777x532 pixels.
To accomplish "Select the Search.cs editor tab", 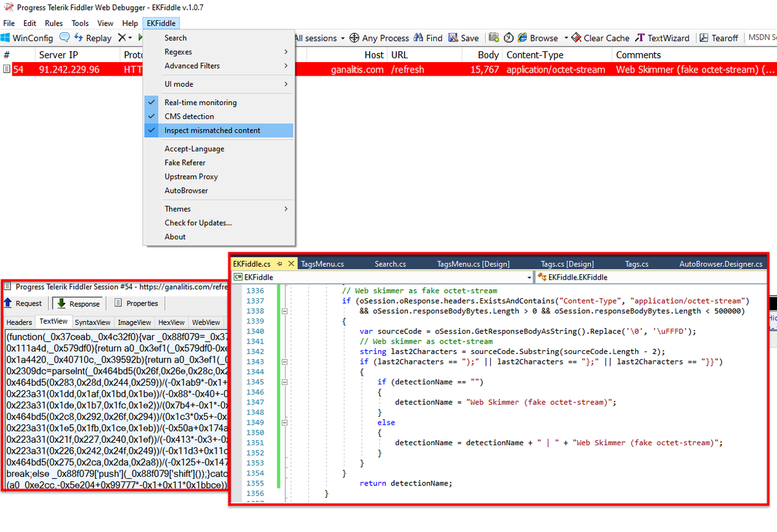I will pos(390,264).
